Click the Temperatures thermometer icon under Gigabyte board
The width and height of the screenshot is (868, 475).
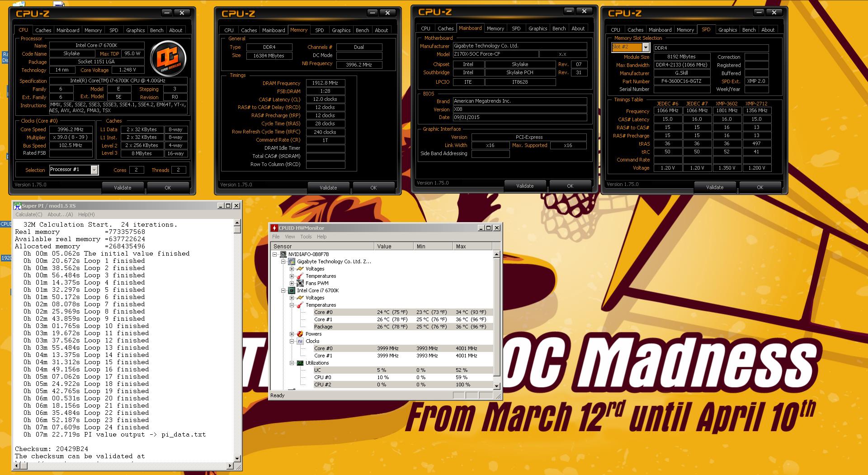coord(300,276)
